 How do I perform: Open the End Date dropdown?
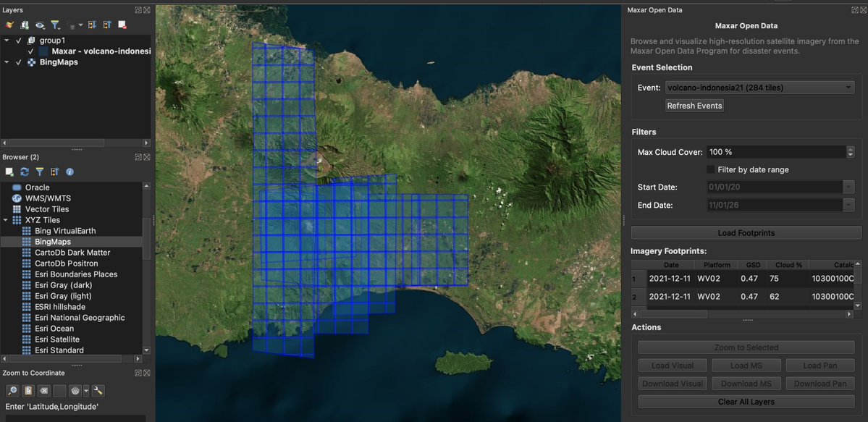(848, 205)
